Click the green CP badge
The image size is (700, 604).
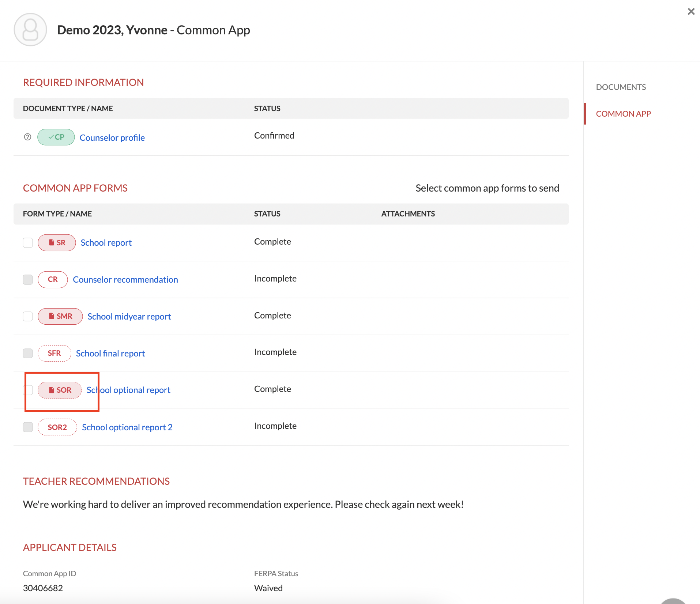[x=56, y=137]
